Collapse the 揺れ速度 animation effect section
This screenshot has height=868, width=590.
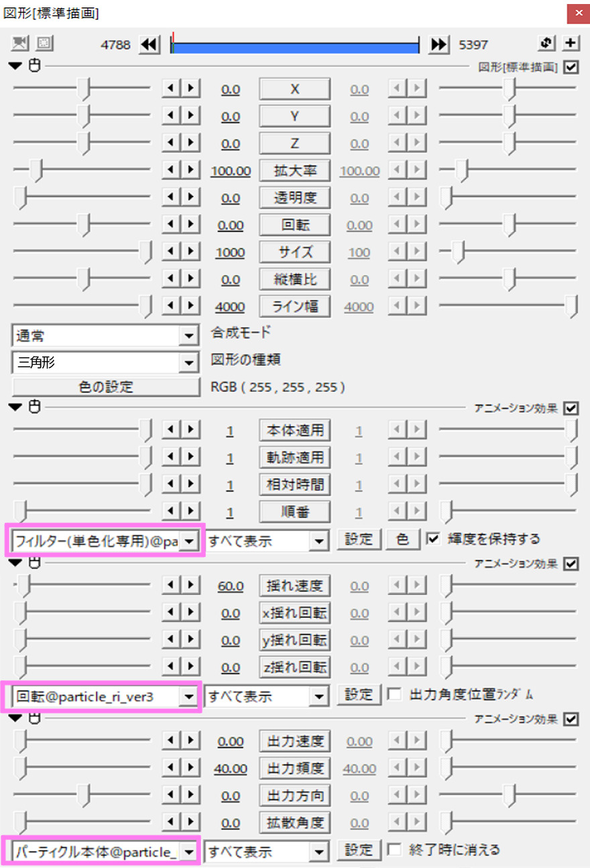17,562
